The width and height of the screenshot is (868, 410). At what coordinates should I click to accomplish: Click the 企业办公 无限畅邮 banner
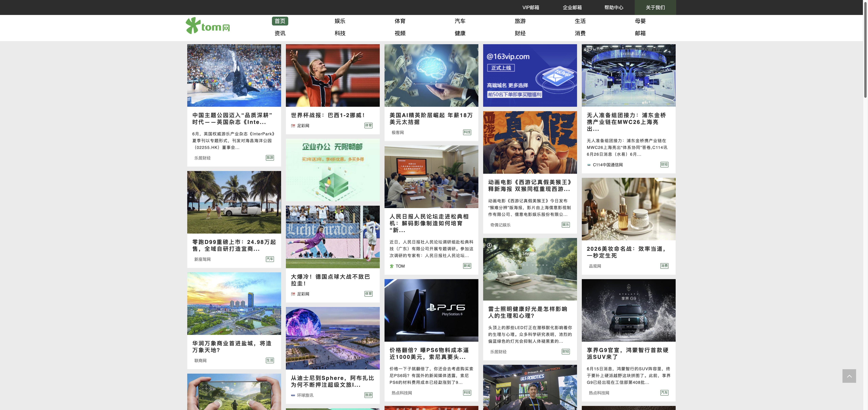(333, 170)
